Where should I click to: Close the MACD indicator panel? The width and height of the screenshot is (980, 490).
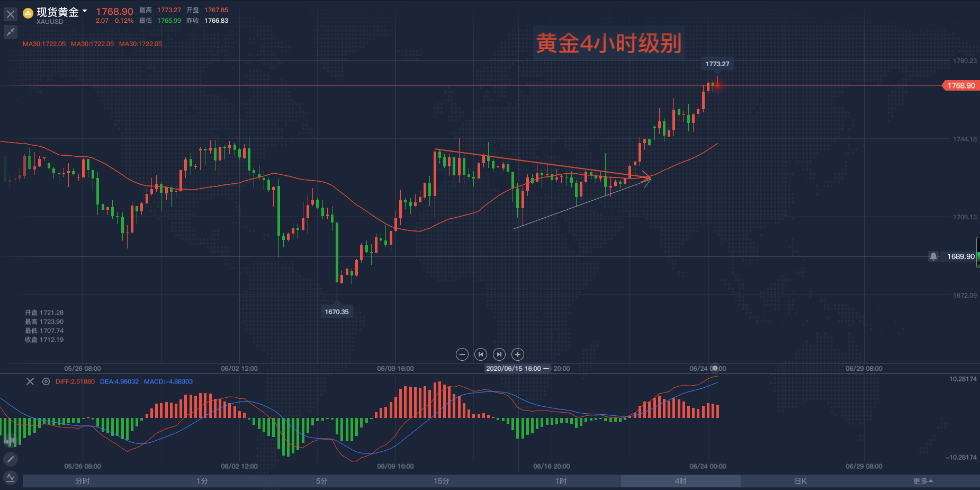pos(30,381)
